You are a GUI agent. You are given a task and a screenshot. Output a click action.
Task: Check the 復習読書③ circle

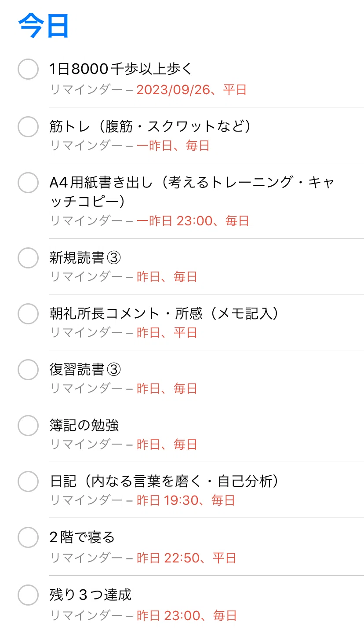pyautogui.click(x=28, y=370)
